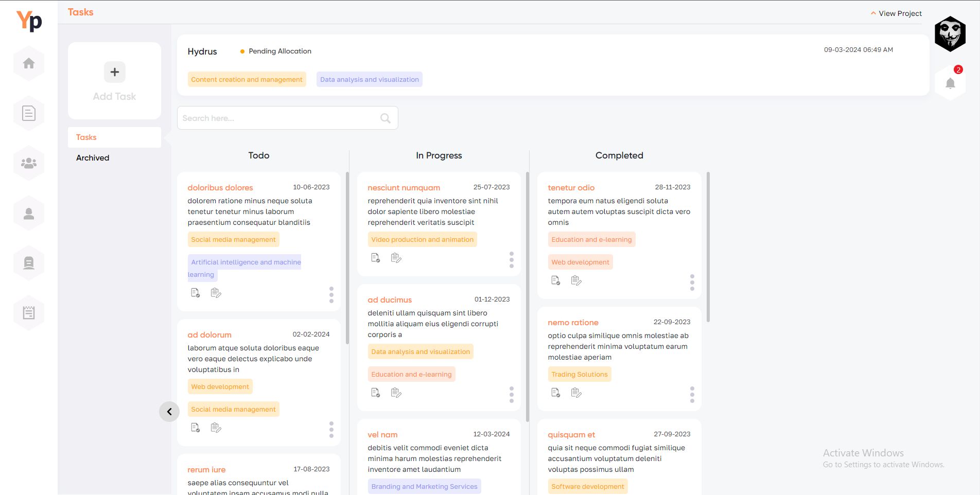This screenshot has height=495, width=980.
Task: Click the notification bell icon
Action: point(950,83)
